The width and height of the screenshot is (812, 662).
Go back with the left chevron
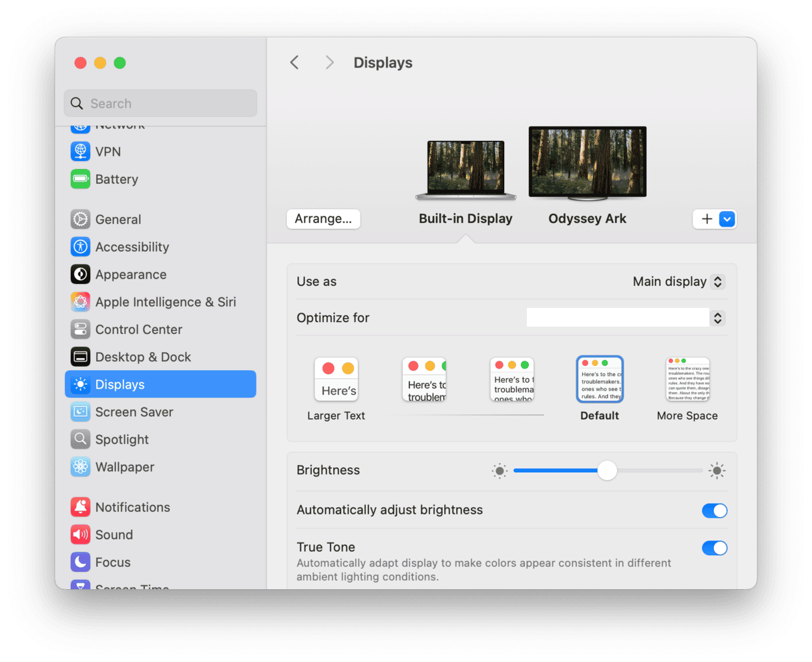(x=294, y=63)
